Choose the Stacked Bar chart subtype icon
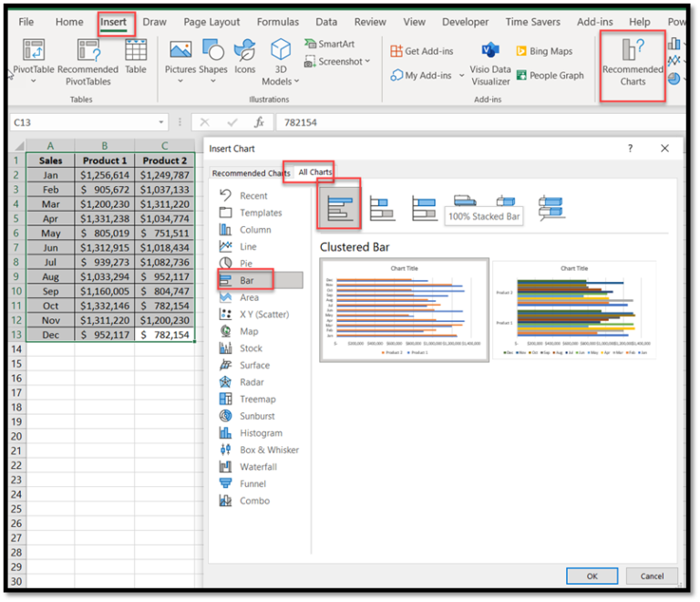This screenshot has height=602, width=700. tap(382, 208)
